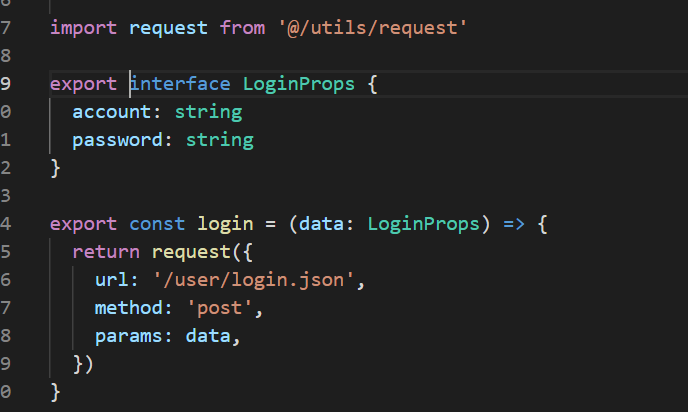Click the string type after account
The image size is (688, 412).
pos(208,112)
